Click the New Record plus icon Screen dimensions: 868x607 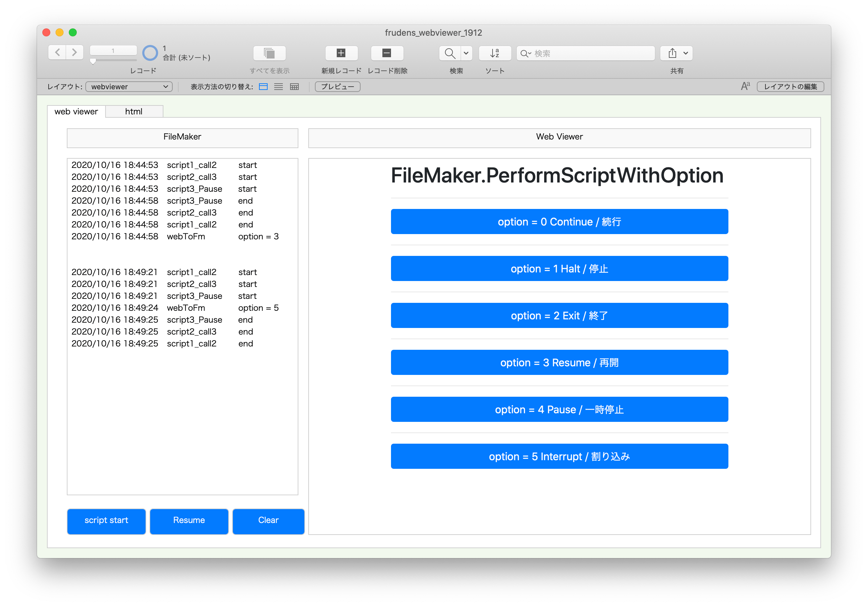point(341,53)
